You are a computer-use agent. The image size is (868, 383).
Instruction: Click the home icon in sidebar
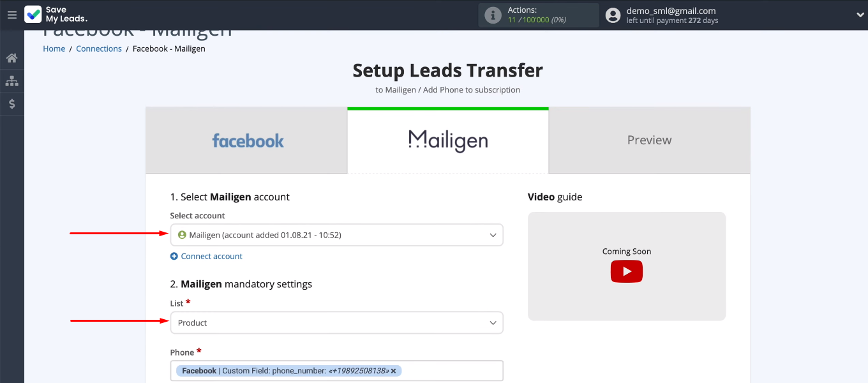[x=11, y=58]
